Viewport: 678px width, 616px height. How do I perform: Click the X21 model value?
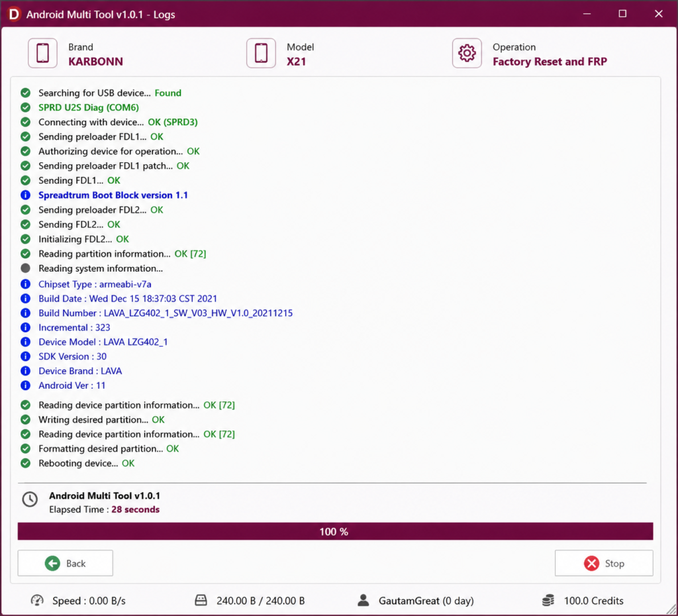click(296, 62)
